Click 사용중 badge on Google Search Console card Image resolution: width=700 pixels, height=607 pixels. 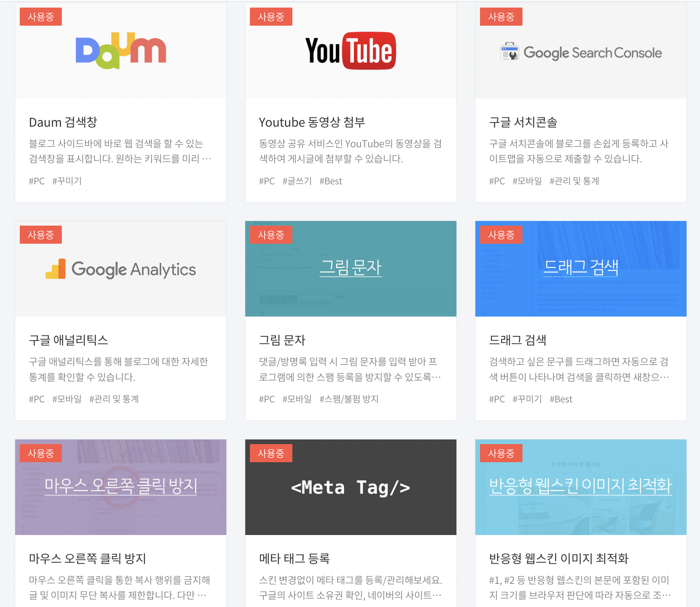click(501, 17)
